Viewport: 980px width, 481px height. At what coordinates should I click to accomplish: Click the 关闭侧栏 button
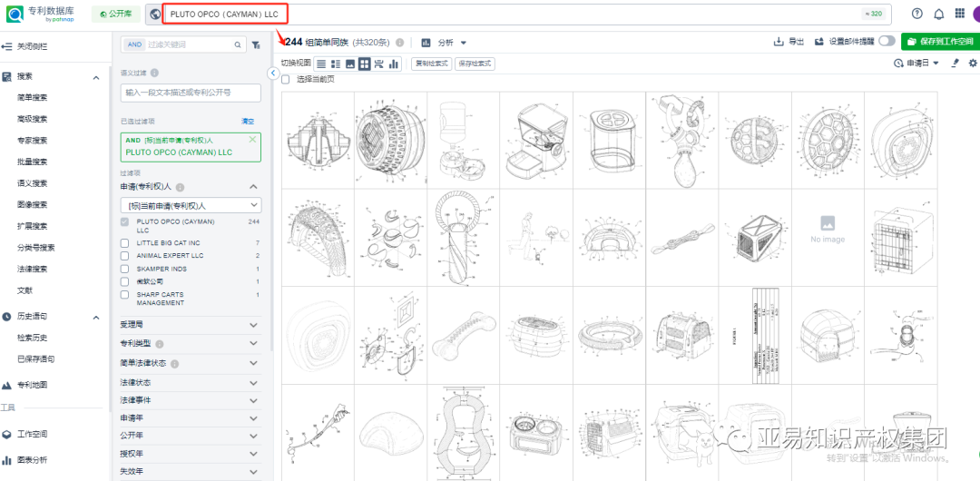point(25,46)
